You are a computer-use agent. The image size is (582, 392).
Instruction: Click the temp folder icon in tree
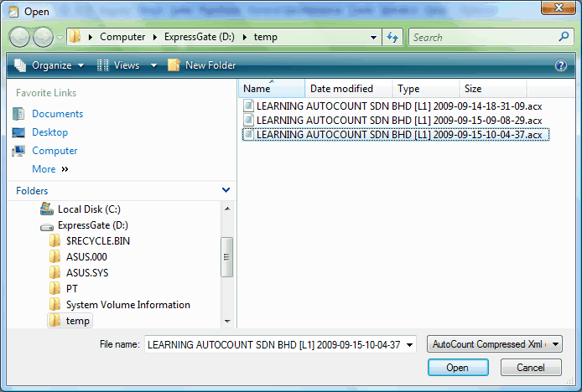(x=55, y=321)
